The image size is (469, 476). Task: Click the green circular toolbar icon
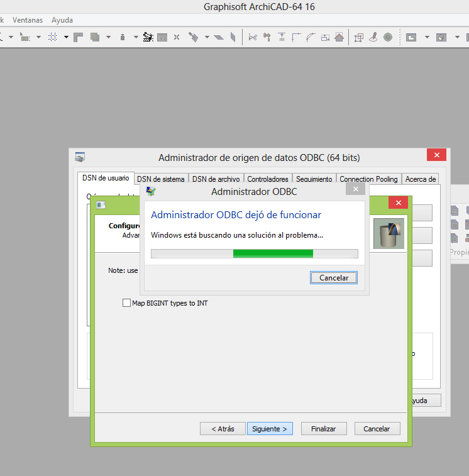tap(388, 37)
